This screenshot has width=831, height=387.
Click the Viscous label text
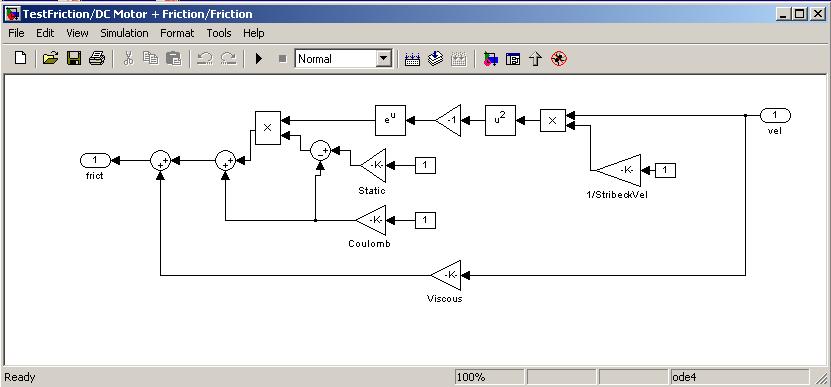point(445,298)
